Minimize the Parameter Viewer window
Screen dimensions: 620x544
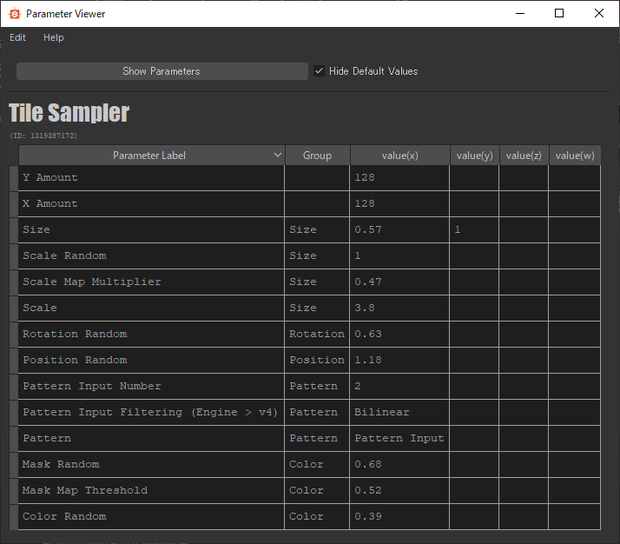point(520,13)
